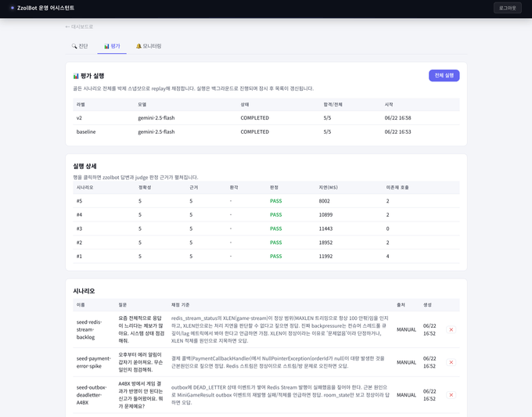Click the COMPLETED status in baseline row

pos(254,131)
